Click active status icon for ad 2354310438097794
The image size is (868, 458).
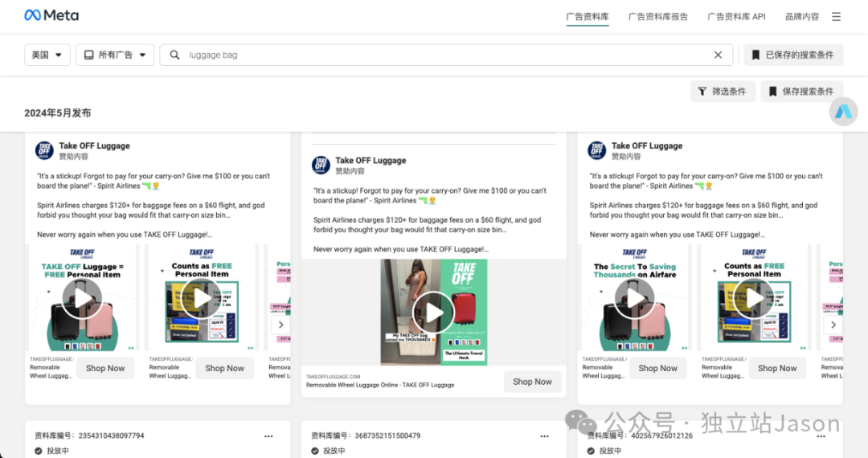click(x=39, y=451)
